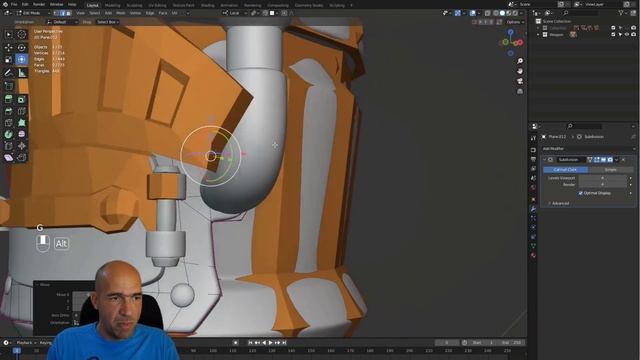Open the Render properties tab icon
Viewport: 640px width, 360px height.
point(533,150)
